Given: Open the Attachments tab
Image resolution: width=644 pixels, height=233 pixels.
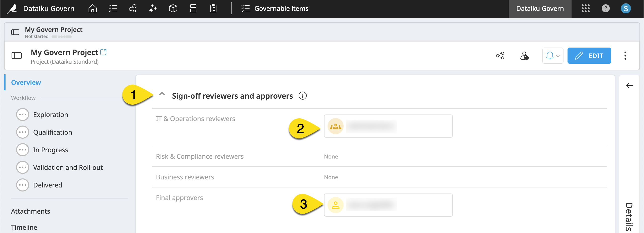Looking at the screenshot, I should click(x=30, y=211).
